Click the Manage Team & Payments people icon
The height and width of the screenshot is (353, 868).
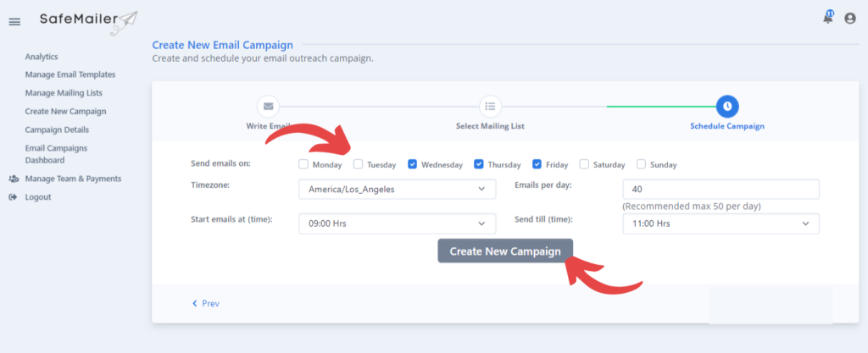[14, 179]
